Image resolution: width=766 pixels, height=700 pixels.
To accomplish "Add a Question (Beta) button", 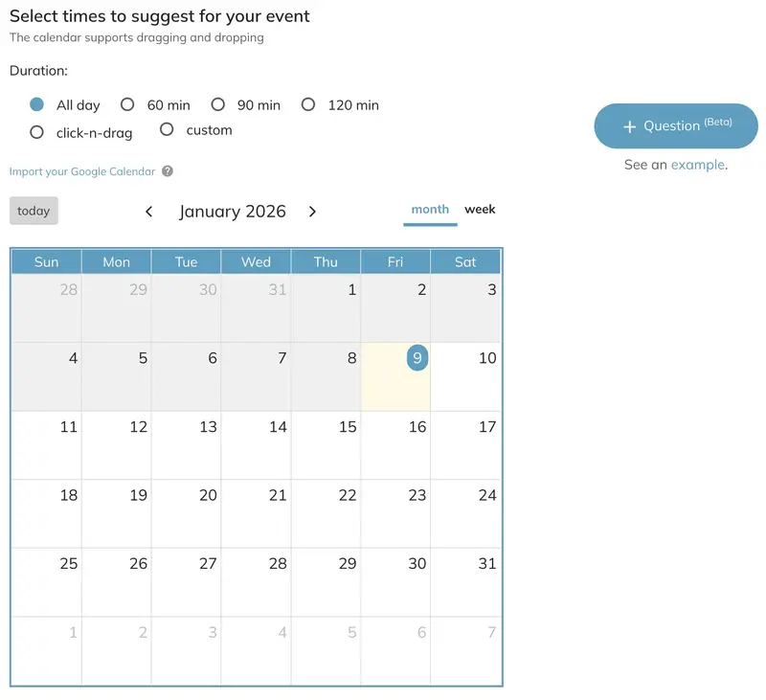I will point(676,126).
